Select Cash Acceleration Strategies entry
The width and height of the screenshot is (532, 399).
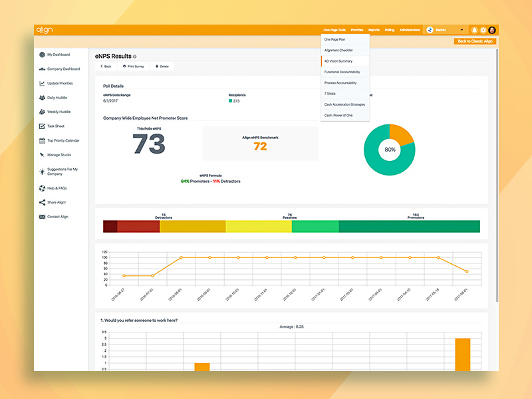tap(345, 105)
